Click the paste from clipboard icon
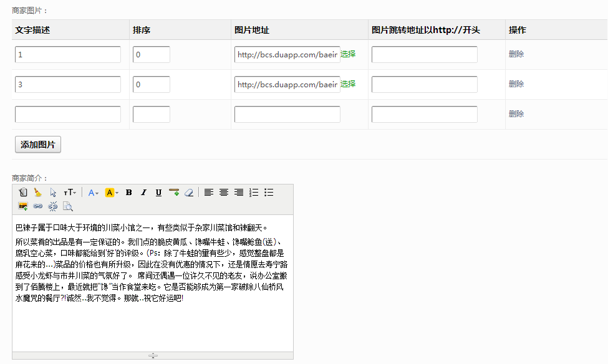 (23, 193)
